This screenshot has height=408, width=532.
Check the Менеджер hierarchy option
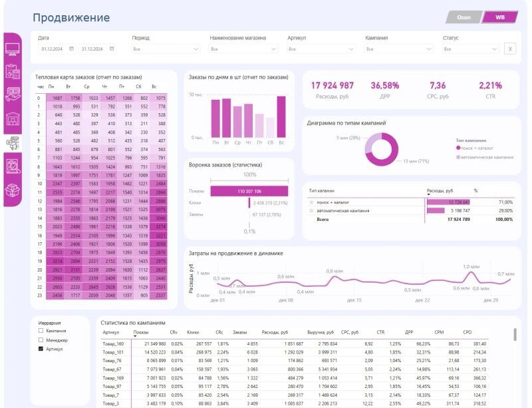click(41, 339)
